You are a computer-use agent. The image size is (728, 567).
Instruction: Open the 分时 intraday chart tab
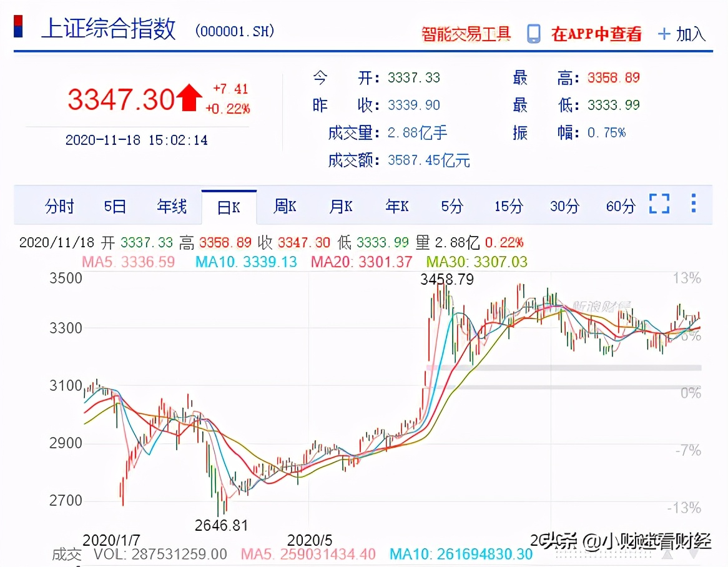[x=59, y=206]
